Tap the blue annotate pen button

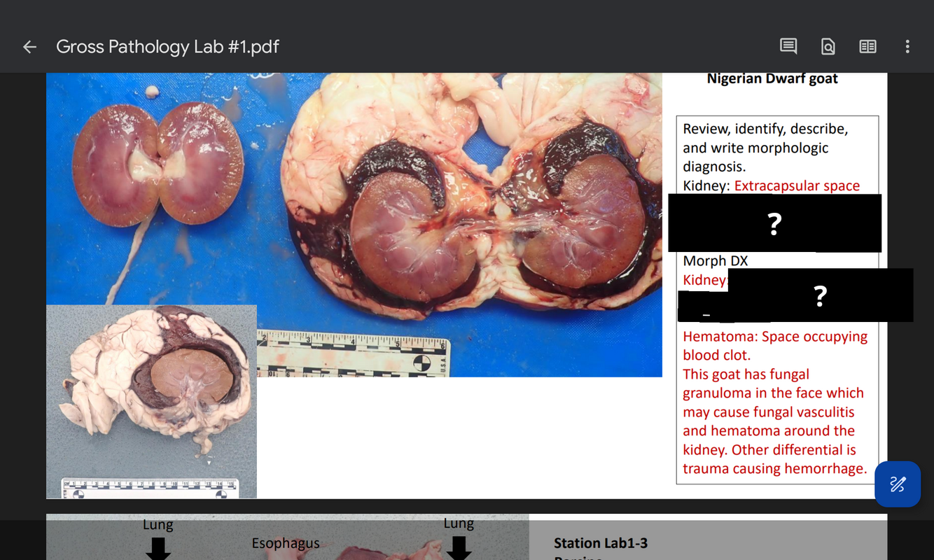coord(898,484)
